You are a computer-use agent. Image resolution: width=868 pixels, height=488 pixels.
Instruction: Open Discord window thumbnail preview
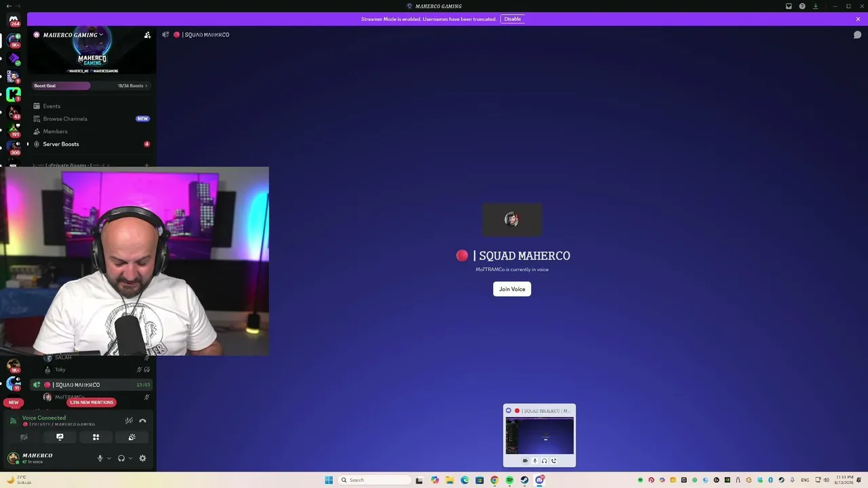click(x=540, y=435)
